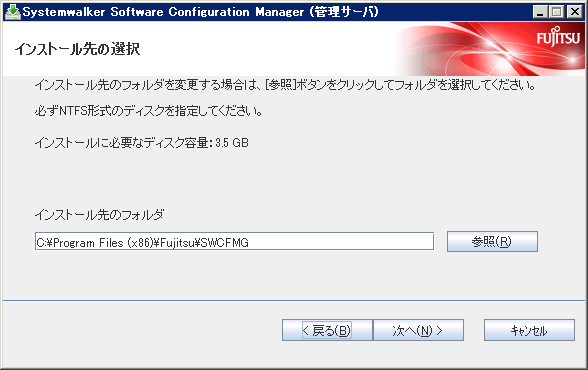The width and height of the screenshot is (588, 370).
Task: Close the installer window
Action: pyautogui.click(x=574, y=12)
